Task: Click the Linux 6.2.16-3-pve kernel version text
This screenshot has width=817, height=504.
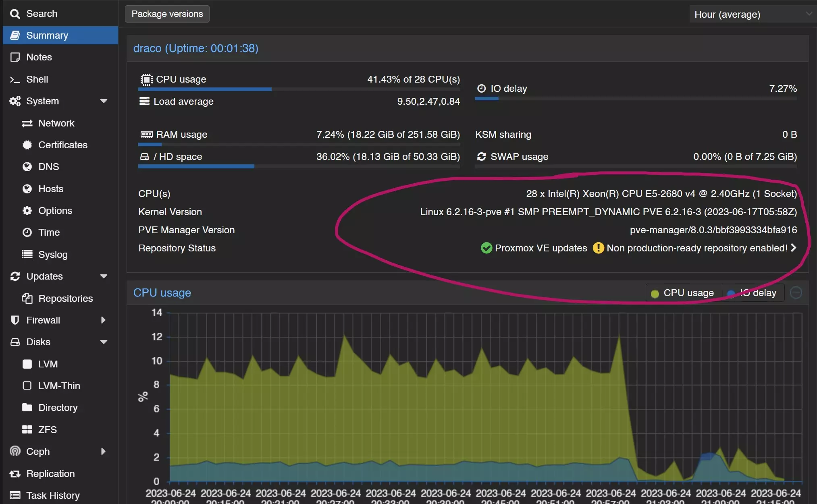Action: [x=609, y=212]
